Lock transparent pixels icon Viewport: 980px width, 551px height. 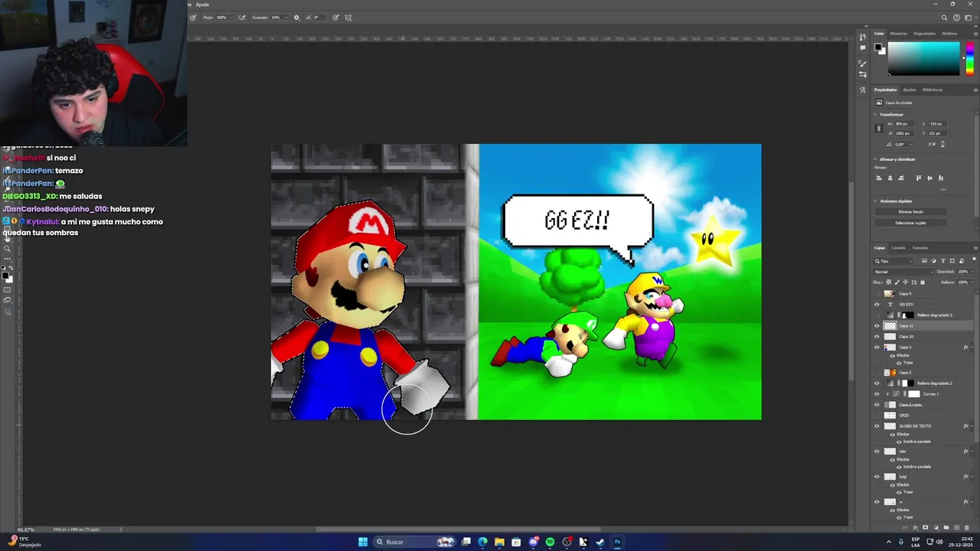pyautogui.click(x=889, y=282)
